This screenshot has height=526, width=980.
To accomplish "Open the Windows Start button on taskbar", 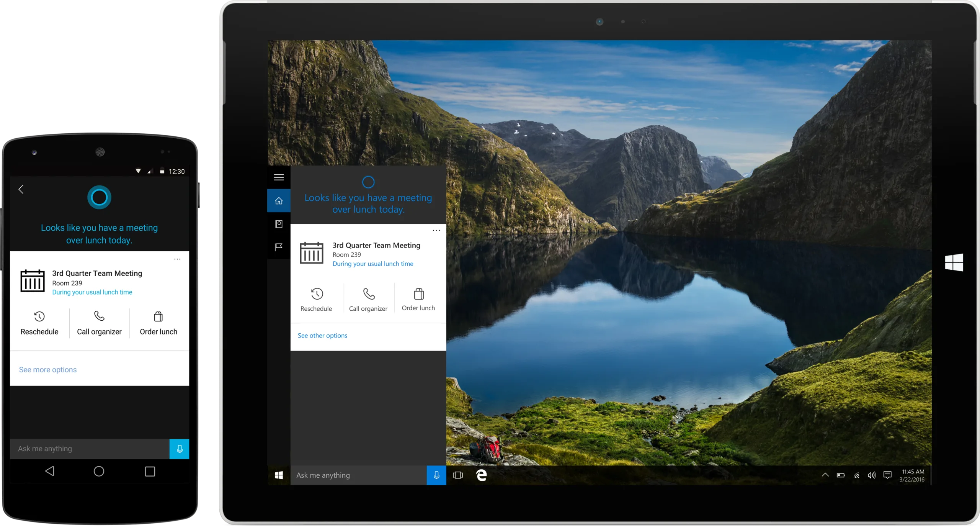I will [279, 475].
